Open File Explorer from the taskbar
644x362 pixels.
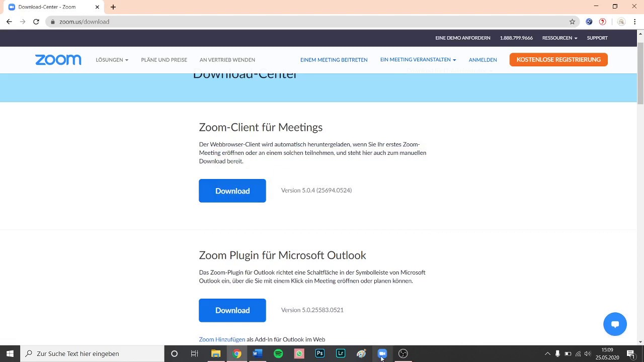(216, 353)
